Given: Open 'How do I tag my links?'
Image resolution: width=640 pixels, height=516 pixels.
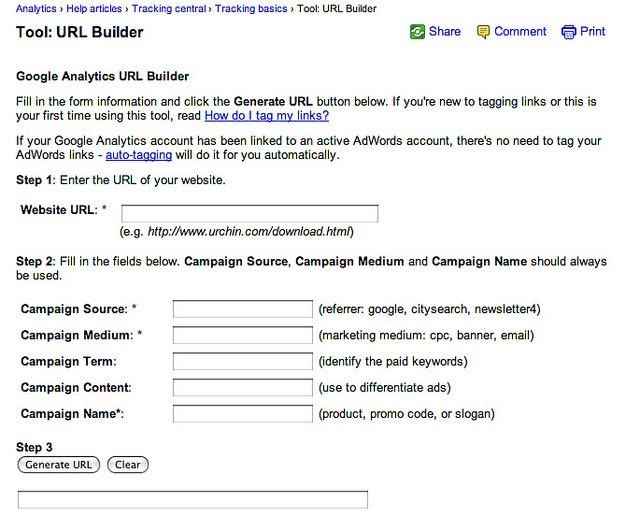Looking at the screenshot, I should 267,116.
